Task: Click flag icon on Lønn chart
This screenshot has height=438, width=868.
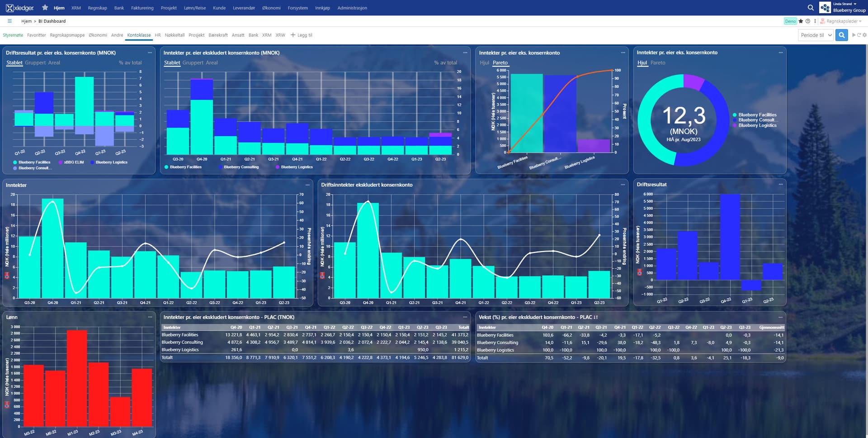Action: pyautogui.click(x=7, y=405)
